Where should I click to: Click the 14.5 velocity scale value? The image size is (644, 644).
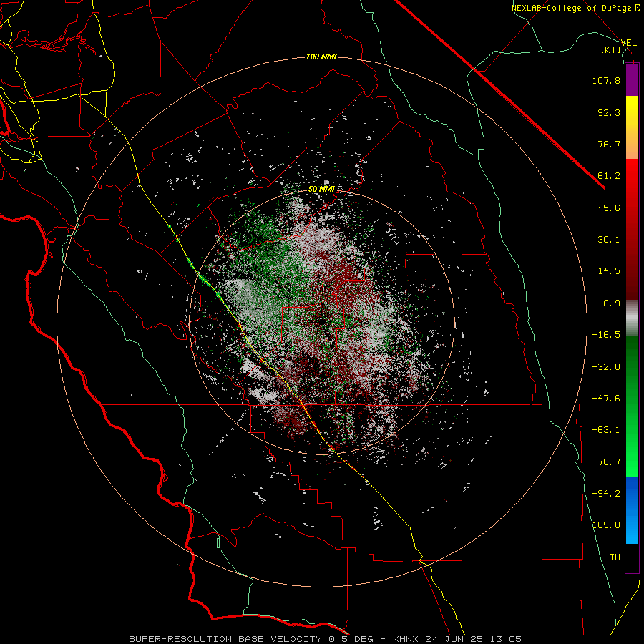[609, 271]
